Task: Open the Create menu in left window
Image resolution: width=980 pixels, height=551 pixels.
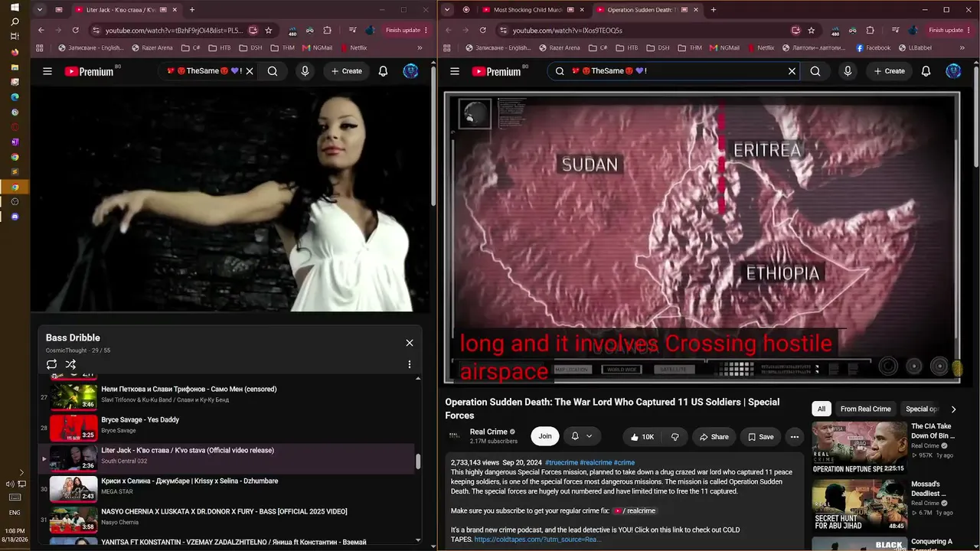Action: coord(346,71)
